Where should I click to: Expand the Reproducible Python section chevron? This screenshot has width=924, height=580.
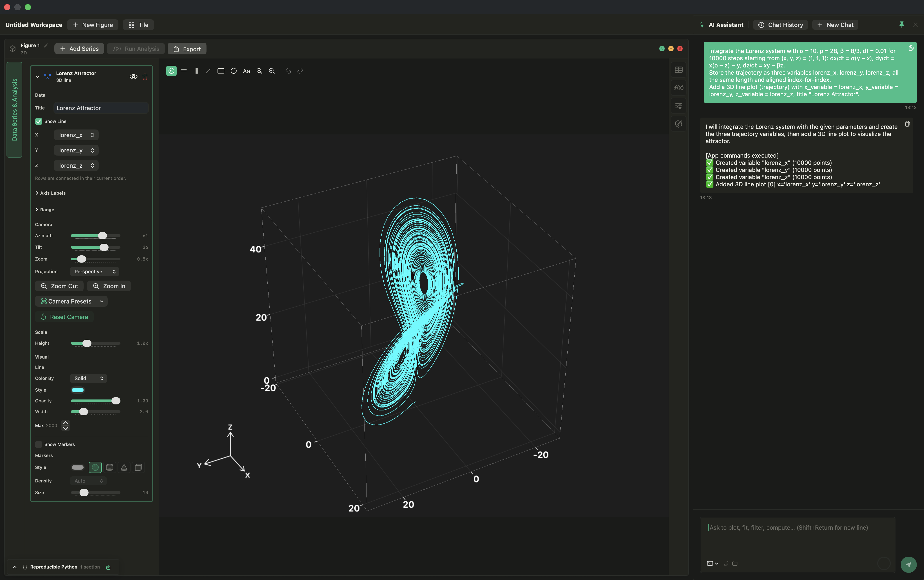pos(15,567)
